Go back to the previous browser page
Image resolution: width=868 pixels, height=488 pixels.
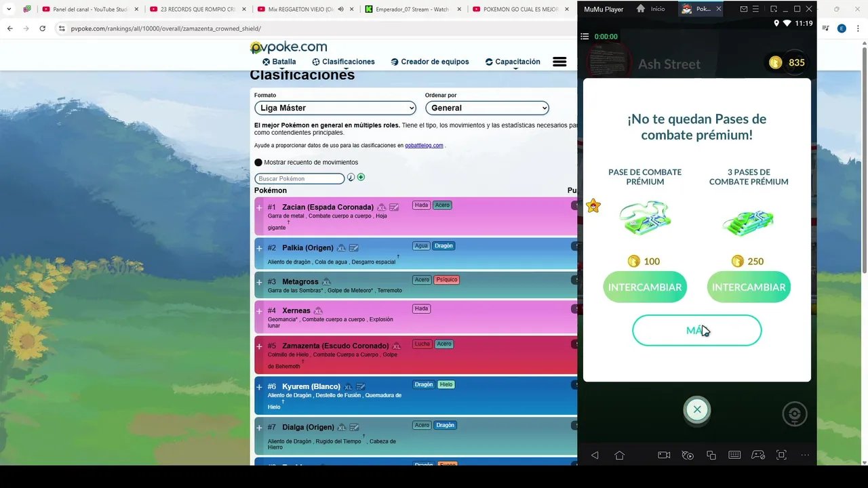coord(10,28)
